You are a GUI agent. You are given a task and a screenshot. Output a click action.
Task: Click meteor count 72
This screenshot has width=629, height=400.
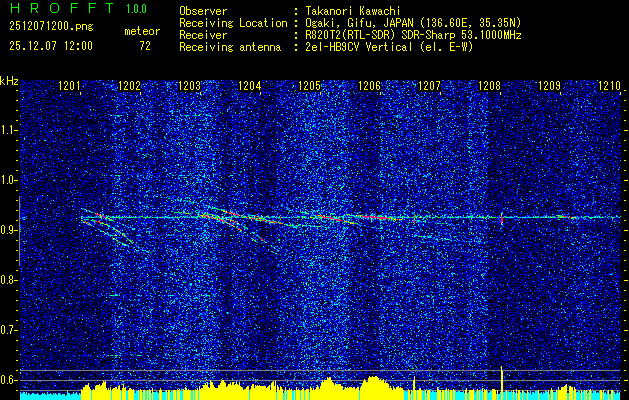coord(145,46)
